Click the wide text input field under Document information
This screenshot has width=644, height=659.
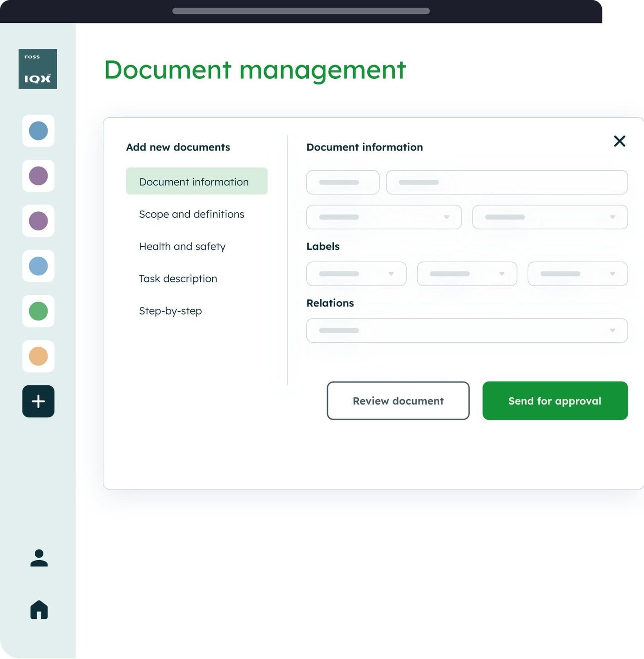point(507,182)
